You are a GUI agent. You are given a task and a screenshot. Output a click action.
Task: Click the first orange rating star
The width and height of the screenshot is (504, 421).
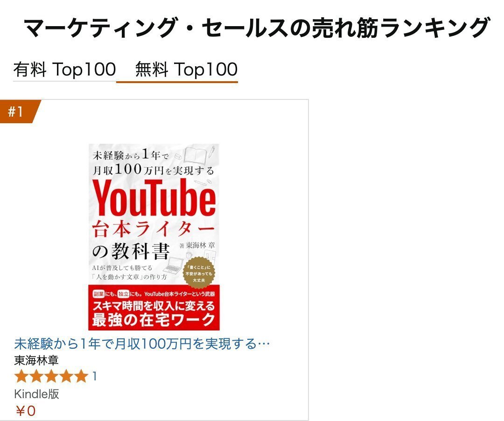point(21,376)
